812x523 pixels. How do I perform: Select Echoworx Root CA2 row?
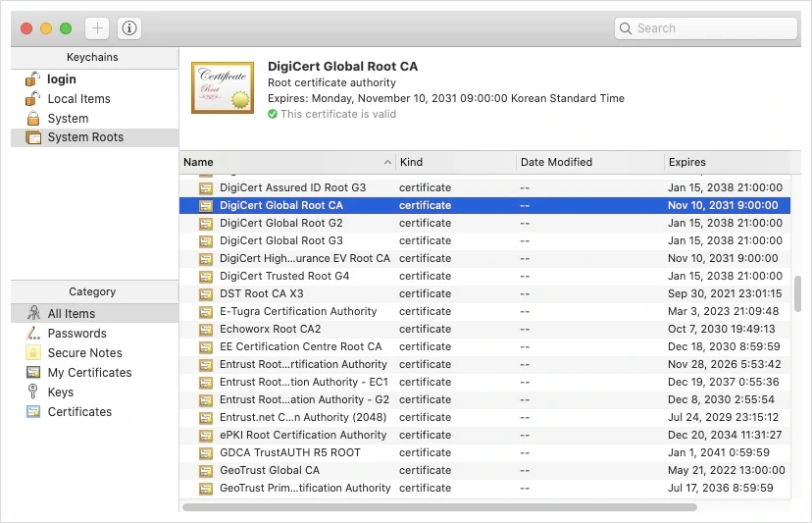484,329
